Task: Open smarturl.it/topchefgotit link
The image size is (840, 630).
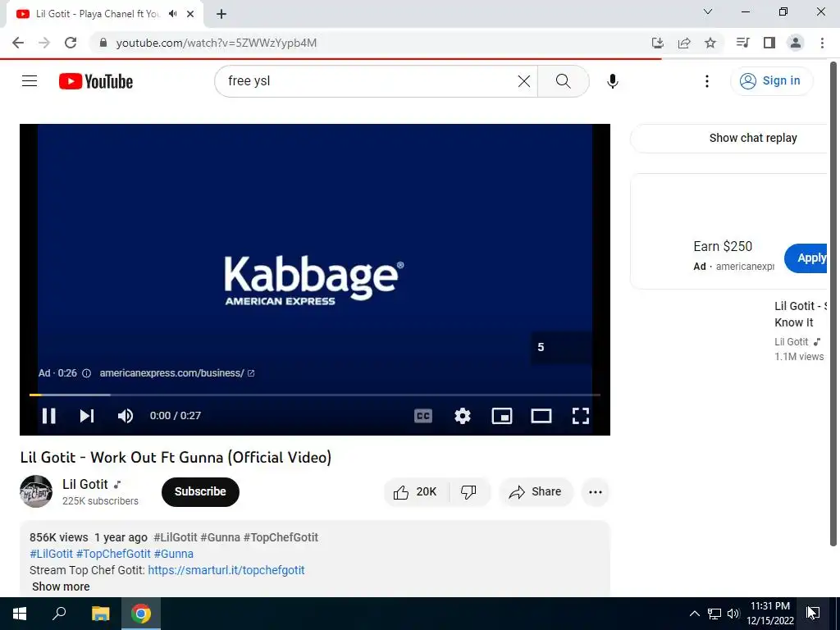Action: pyautogui.click(x=226, y=570)
